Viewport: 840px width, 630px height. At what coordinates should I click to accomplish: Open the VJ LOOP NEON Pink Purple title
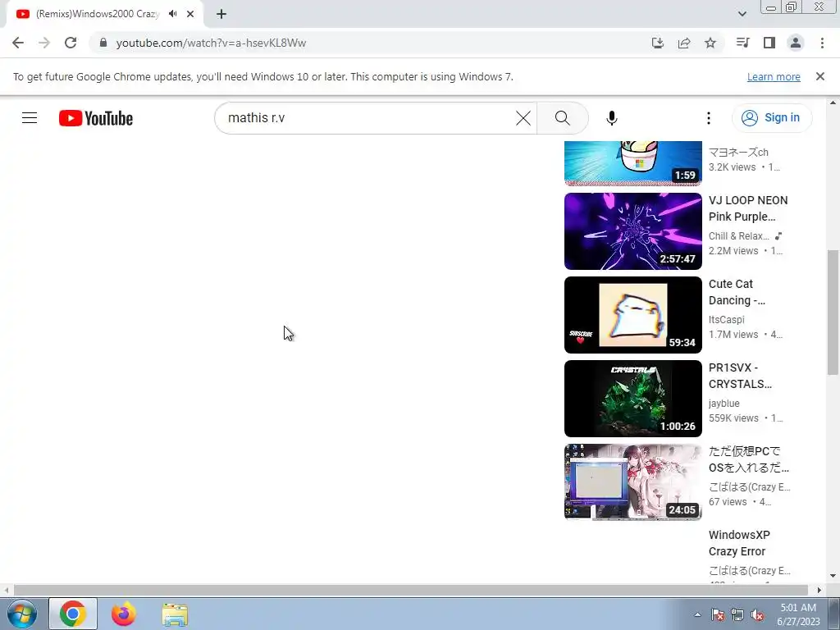coord(748,208)
